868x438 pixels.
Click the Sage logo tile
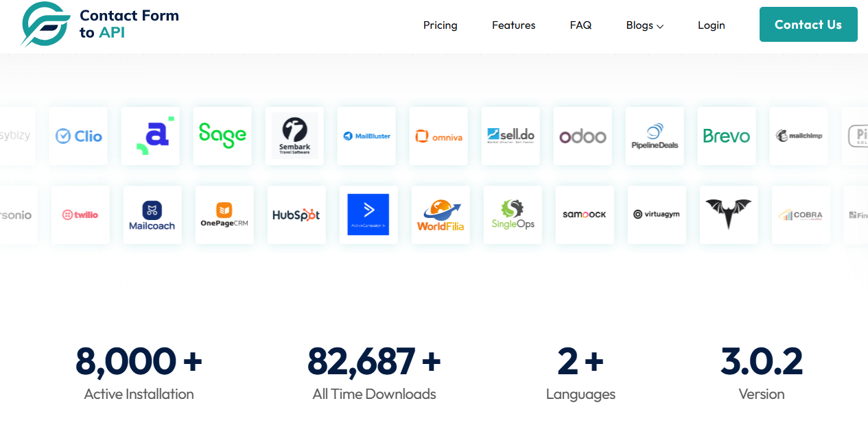tap(222, 136)
